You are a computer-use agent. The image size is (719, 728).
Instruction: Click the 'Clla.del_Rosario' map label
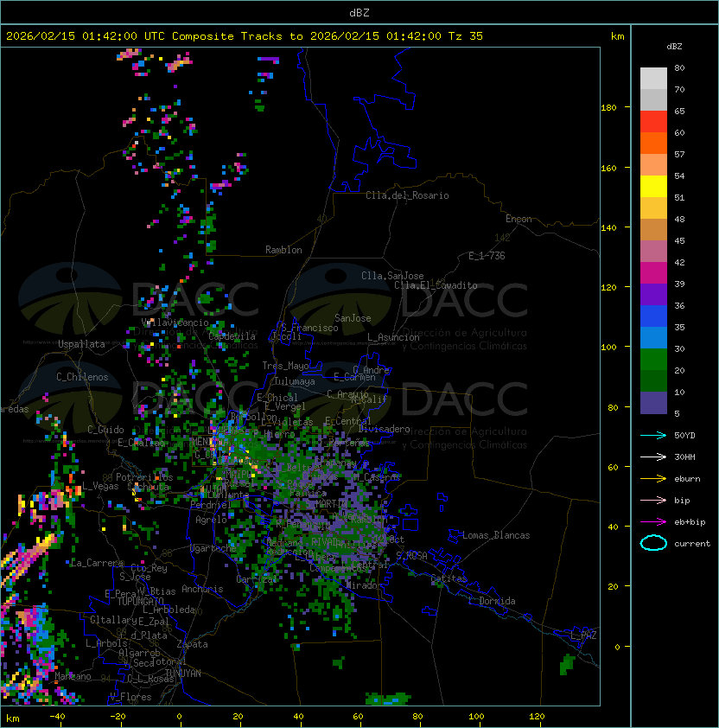[x=407, y=195]
